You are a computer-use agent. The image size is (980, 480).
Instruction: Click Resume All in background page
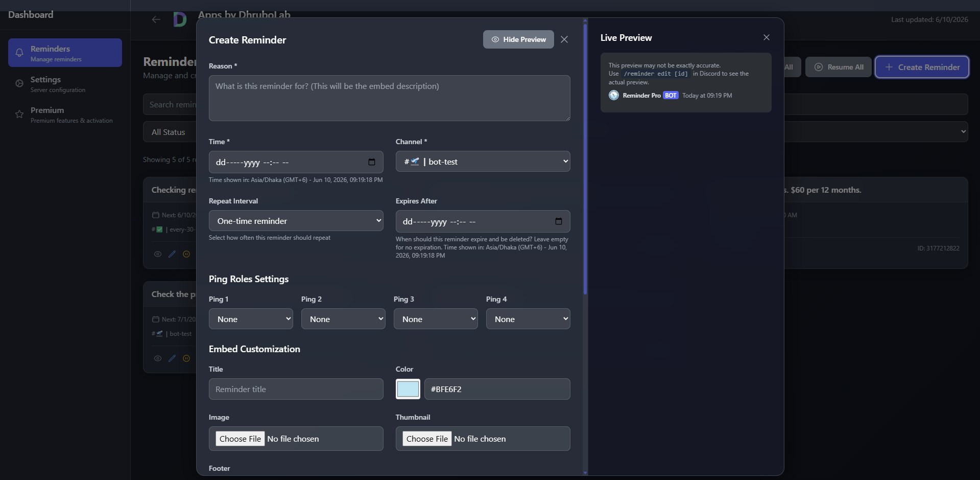pos(839,67)
